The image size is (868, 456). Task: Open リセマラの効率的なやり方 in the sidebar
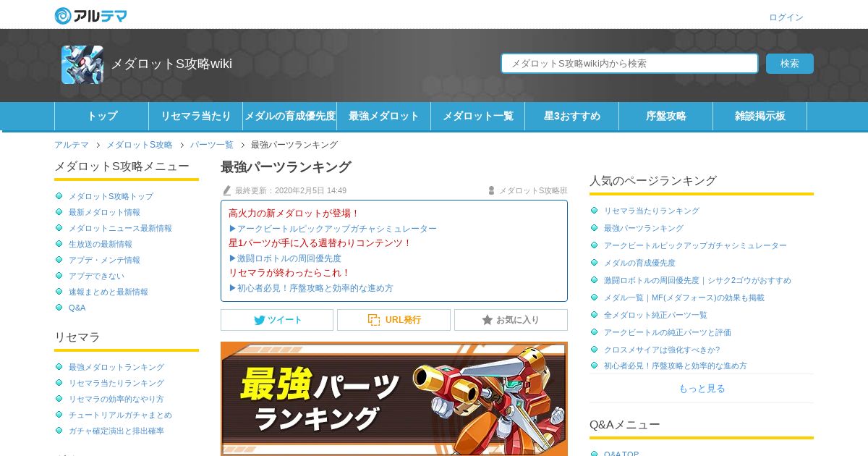click(116, 399)
